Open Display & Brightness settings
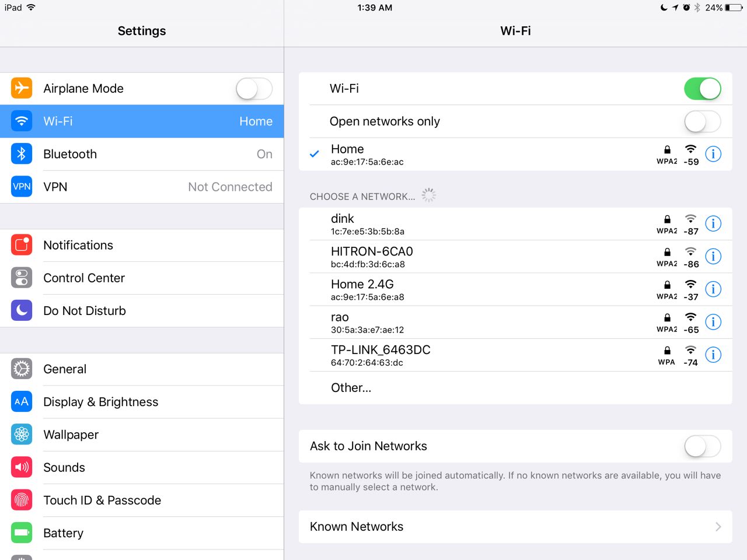 pos(142,402)
